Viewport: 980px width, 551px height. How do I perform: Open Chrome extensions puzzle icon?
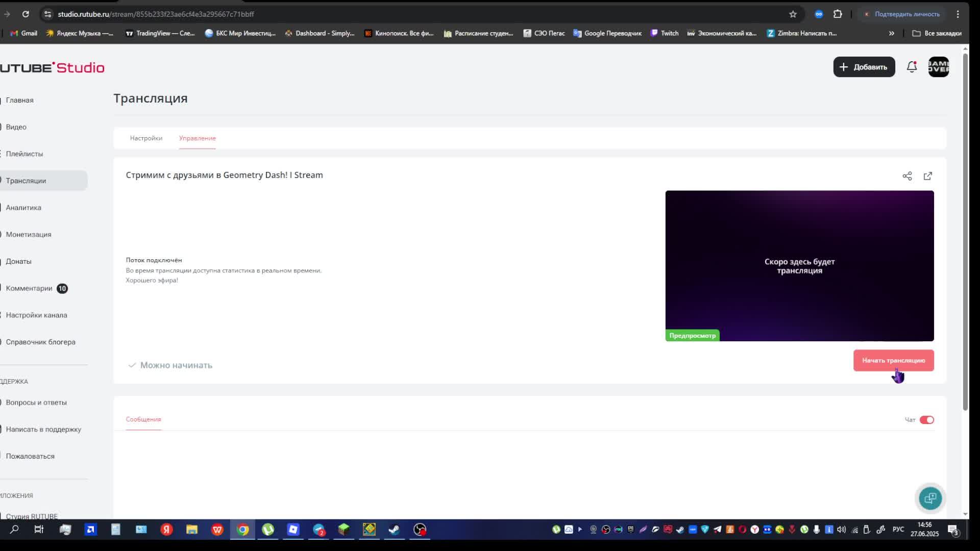click(838, 14)
